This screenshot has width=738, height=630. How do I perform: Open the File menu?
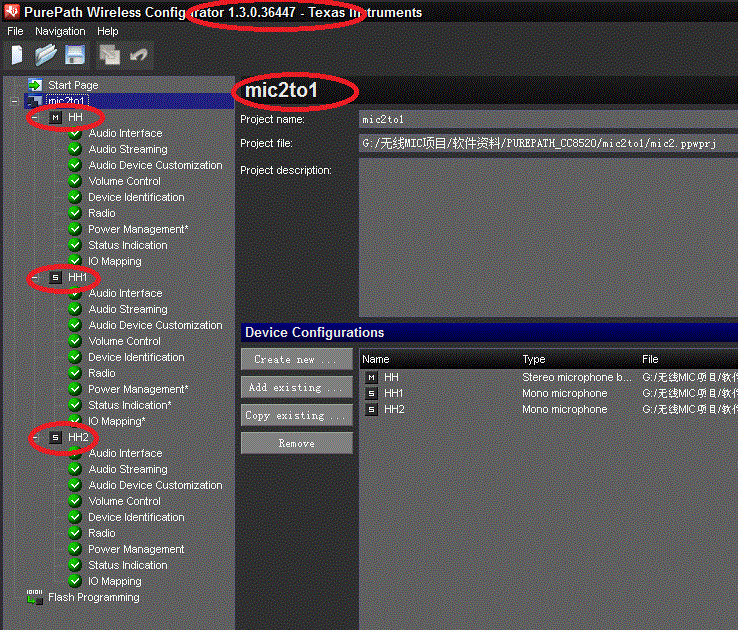click(15, 31)
